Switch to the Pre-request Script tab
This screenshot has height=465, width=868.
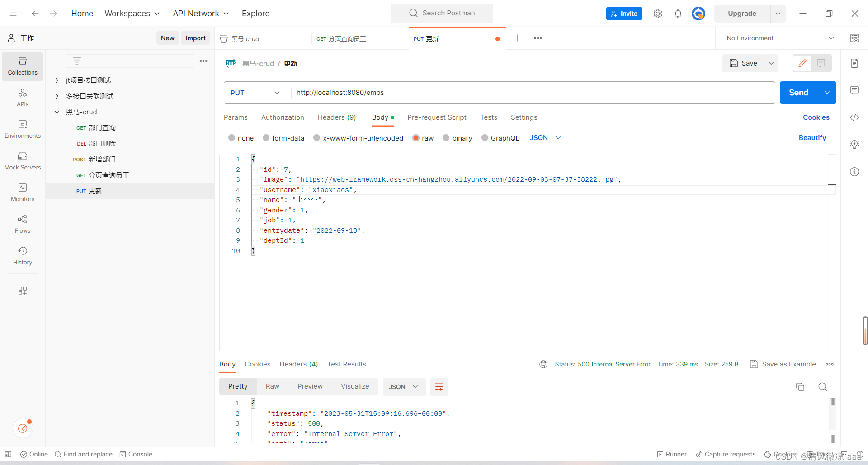point(437,117)
